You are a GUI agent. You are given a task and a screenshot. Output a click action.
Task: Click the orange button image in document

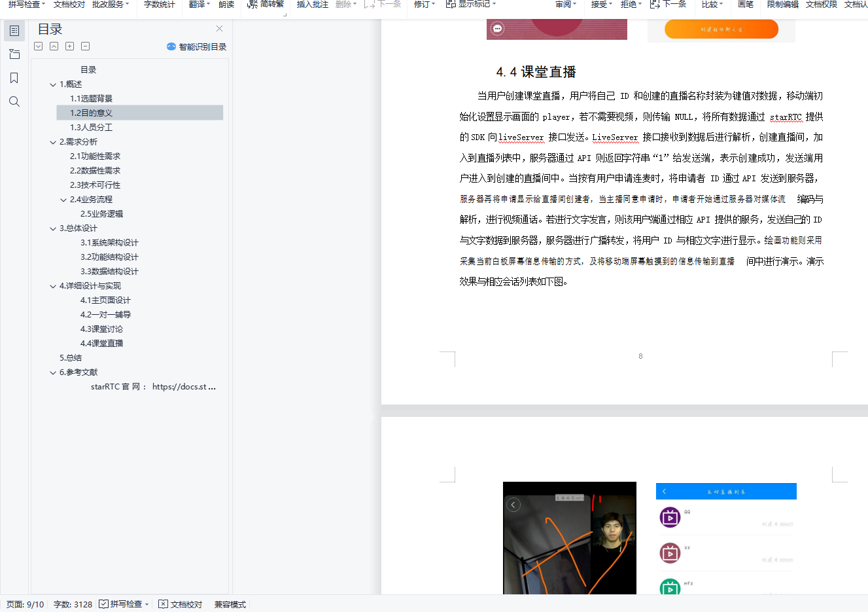721,29
